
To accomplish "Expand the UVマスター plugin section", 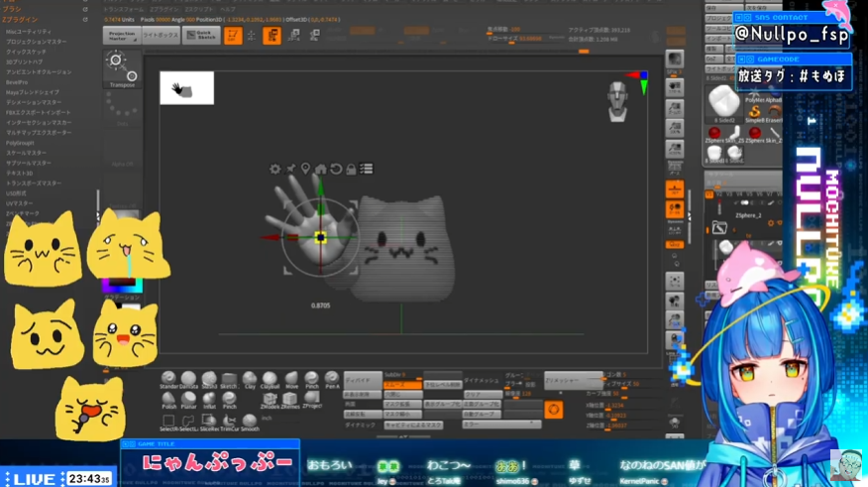I will click(x=20, y=202).
